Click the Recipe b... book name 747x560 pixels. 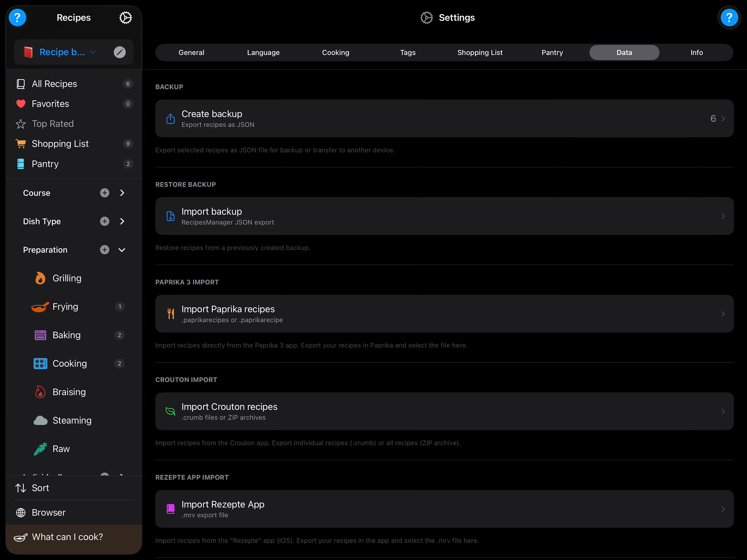(x=62, y=52)
